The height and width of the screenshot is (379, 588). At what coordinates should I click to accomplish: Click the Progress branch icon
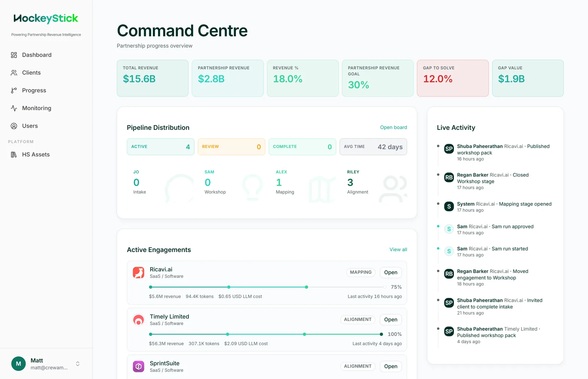click(14, 91)
